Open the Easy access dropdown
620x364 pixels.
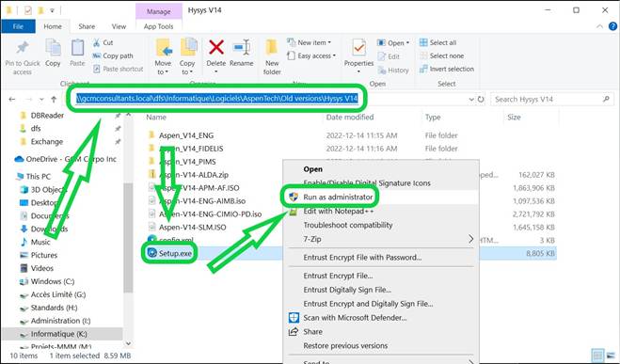(x=311, y=55)
